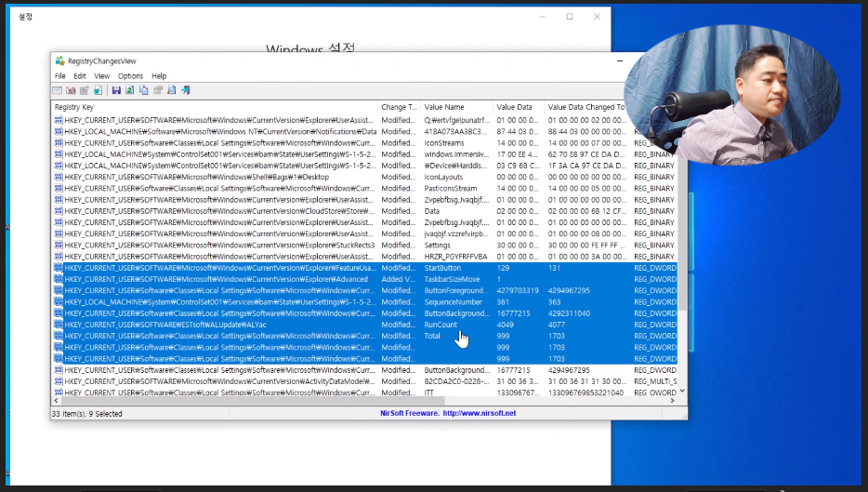Click the horizontal scrollbar right arrow

[x=673, y=400]
